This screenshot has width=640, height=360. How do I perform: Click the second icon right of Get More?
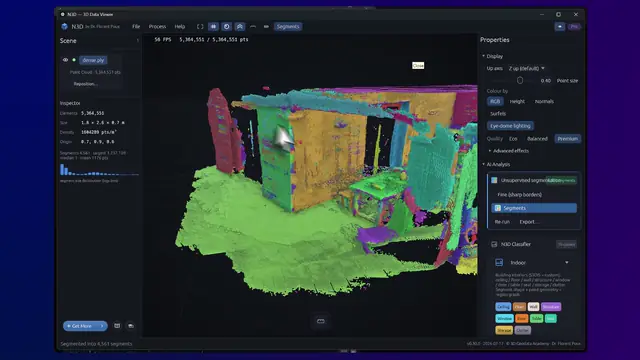pos(131,326)
